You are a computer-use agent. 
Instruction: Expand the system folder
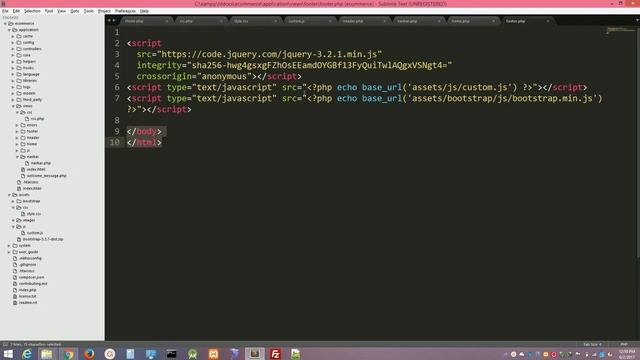(x=9, y=245)
